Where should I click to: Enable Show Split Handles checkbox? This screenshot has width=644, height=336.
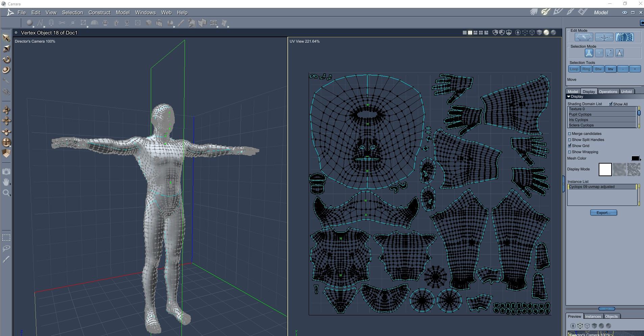coord(569,140)
